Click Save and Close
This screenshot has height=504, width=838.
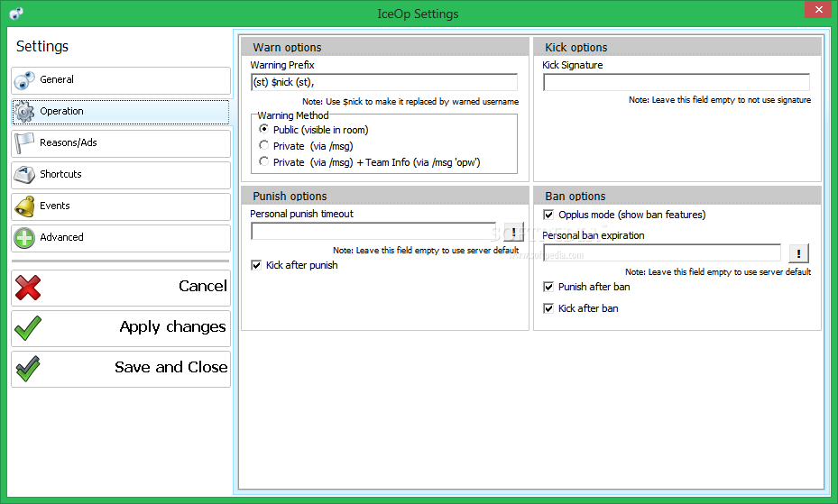point(121,369)
